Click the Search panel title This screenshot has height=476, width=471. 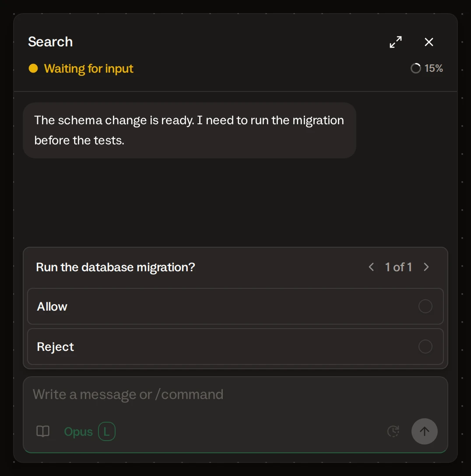50,42
